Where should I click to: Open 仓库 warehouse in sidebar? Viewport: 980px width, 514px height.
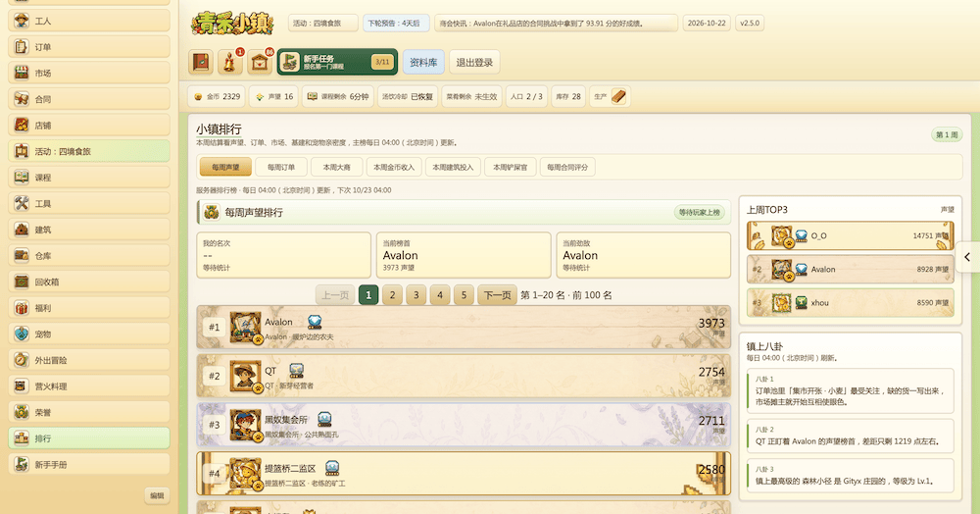pyautogui.click(x=89, y=256)
